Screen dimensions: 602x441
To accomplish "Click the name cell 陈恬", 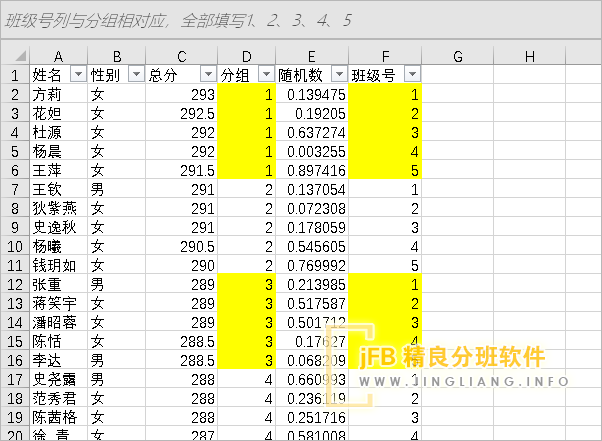I will (59, 341).
